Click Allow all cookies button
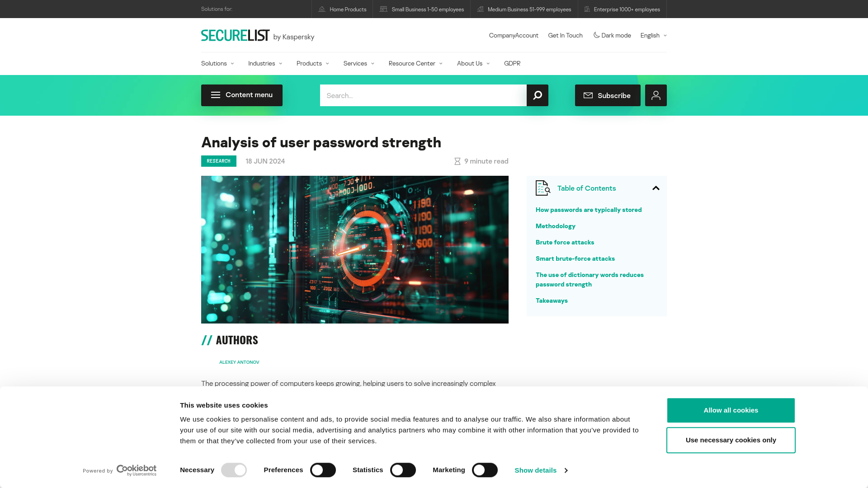Viewport: 868px width, 488px height. coord(730,410)
